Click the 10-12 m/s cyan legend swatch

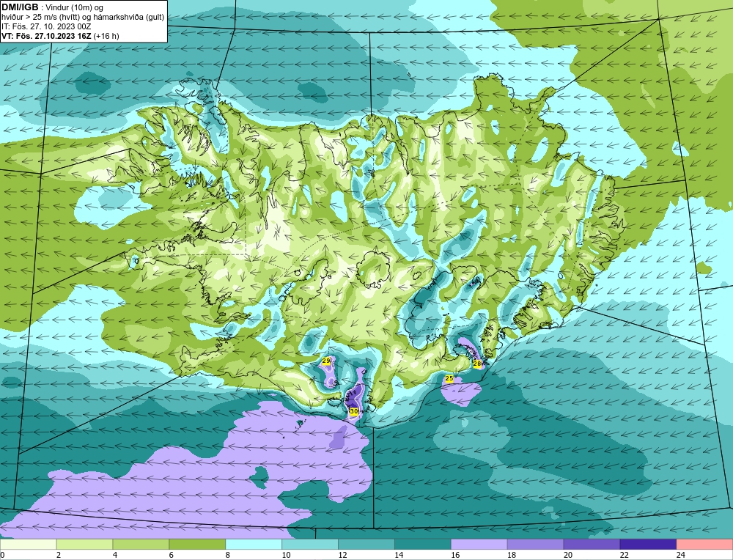310,545
